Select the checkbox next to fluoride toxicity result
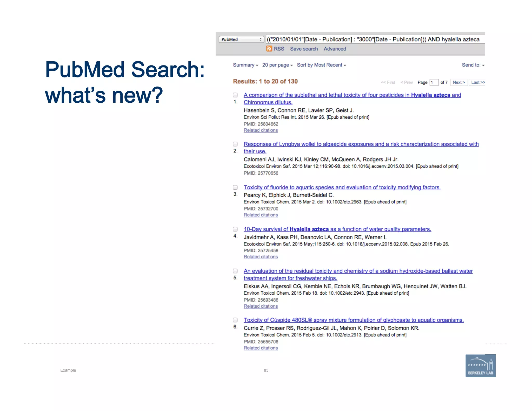The image size is (532, 411). (x=235, y=187)
